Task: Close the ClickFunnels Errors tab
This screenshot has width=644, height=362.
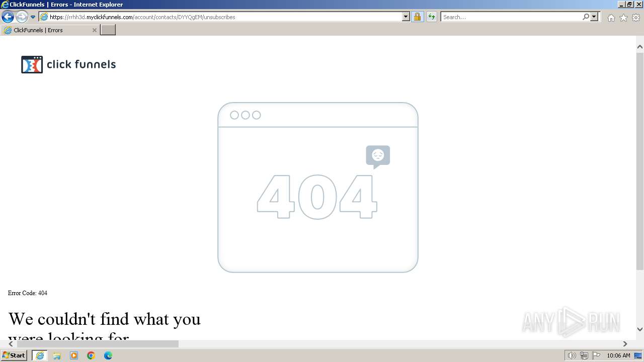Action: [94, 30]
